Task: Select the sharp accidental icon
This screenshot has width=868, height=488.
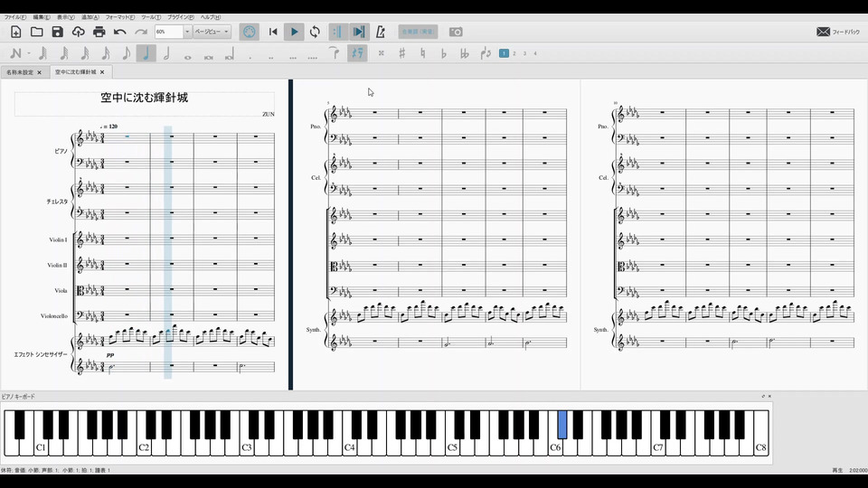Action: tap(402, 53)
